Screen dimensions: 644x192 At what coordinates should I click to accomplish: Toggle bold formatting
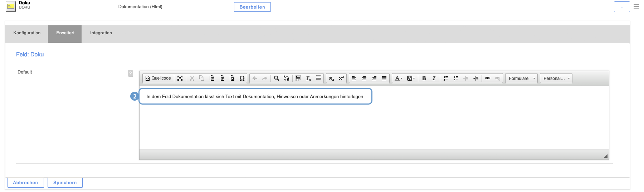pos(424,78)
